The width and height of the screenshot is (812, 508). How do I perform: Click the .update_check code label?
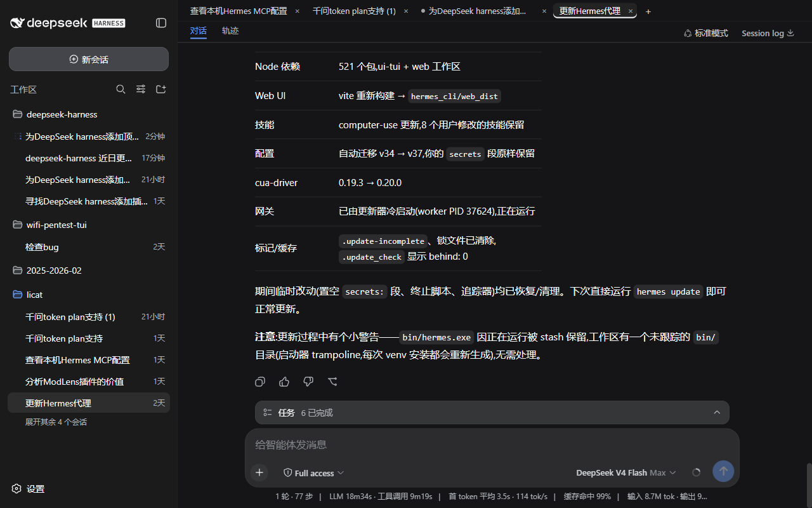tap(372, 257)
